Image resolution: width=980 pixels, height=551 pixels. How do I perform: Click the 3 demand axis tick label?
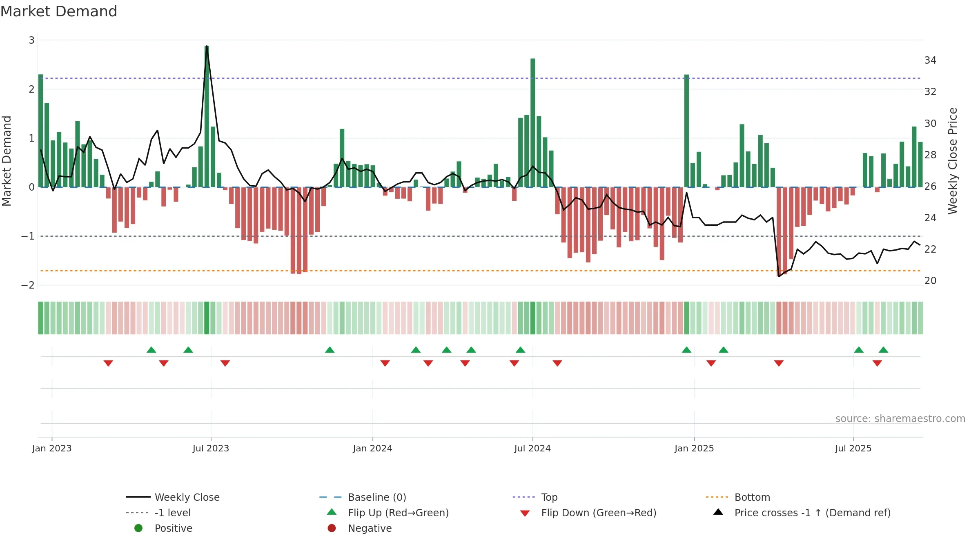pos(31,40)
